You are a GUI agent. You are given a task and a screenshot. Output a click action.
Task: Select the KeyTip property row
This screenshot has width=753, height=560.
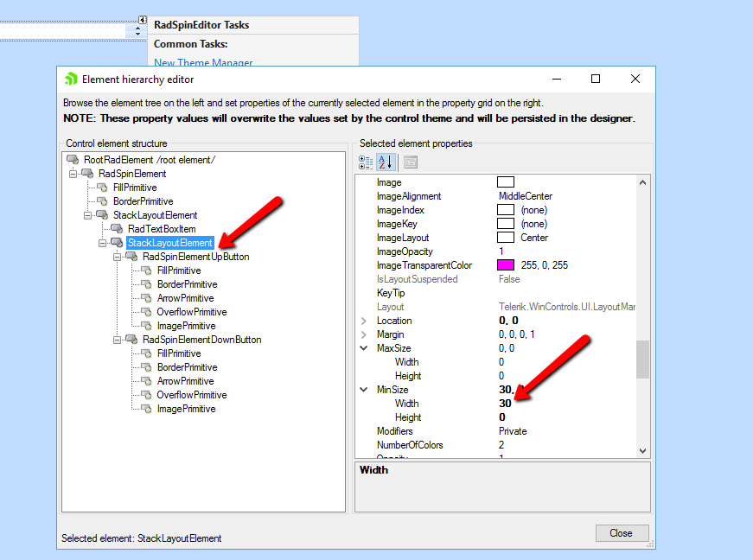(495, 293)
